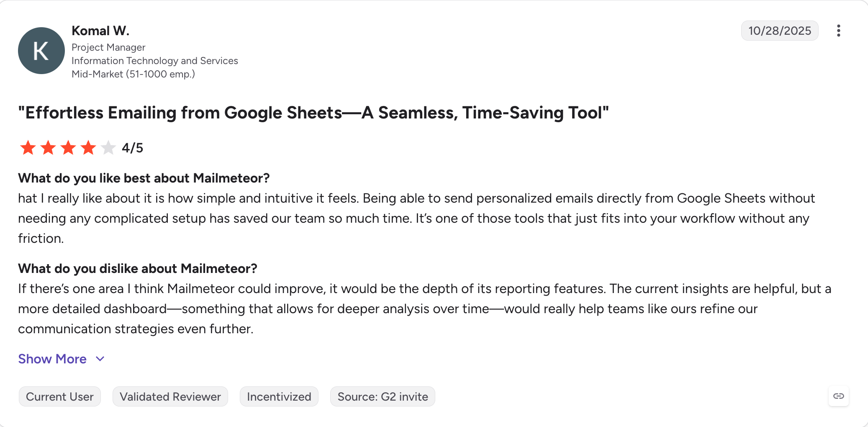868x427 pixels.
Task: Click the review title Effortless Emailing
Action: click(x=313, y=113)
